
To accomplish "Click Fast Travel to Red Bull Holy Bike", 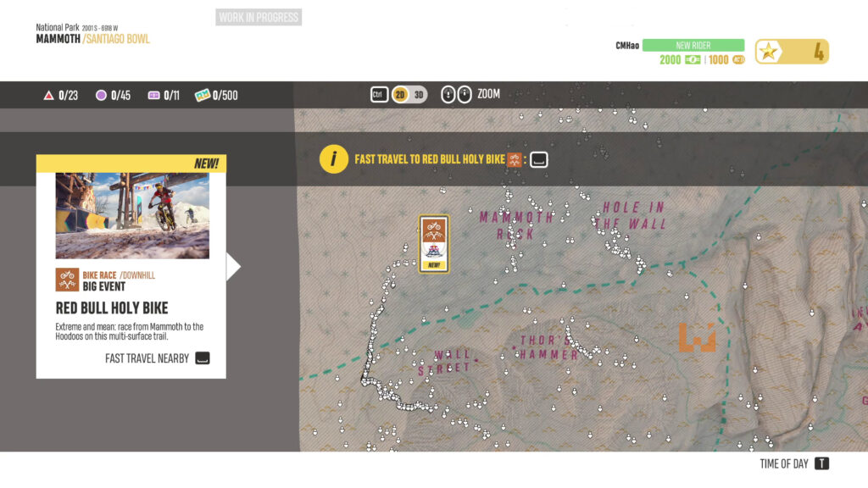I will coord(429,159).
